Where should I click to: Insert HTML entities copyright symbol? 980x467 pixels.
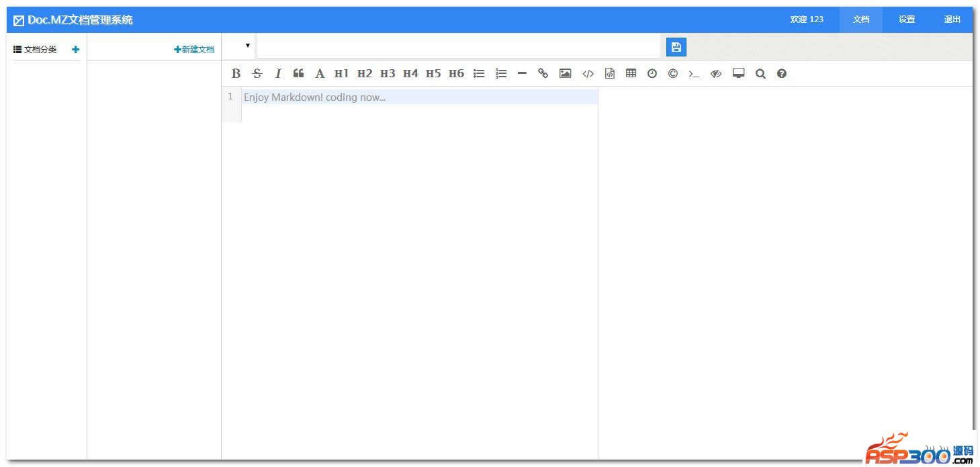coord(672,74)
